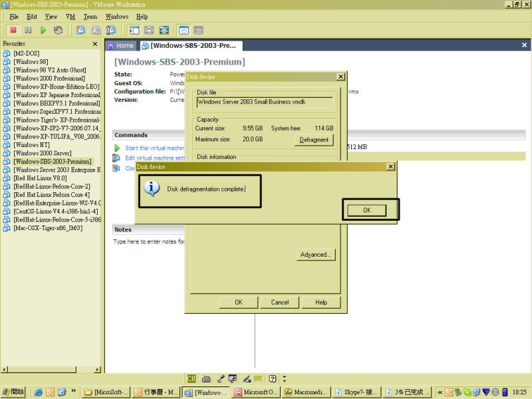Screen dimensions: 532x399
Task: Select [CentOS-Linux-V4.4-i386-bin1-4] in Favorites
Action: [56, 211]
